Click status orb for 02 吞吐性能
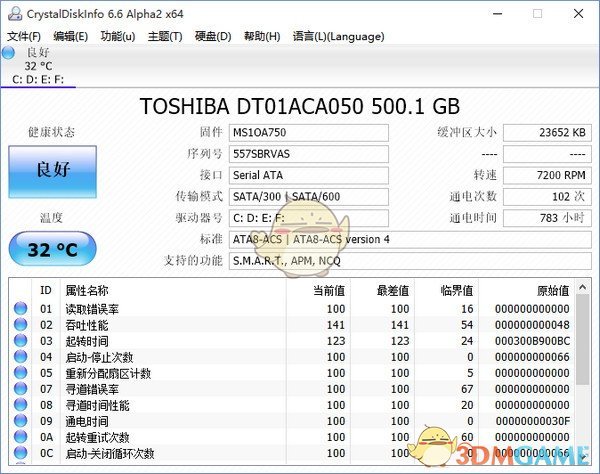 [x=21, y=325]
